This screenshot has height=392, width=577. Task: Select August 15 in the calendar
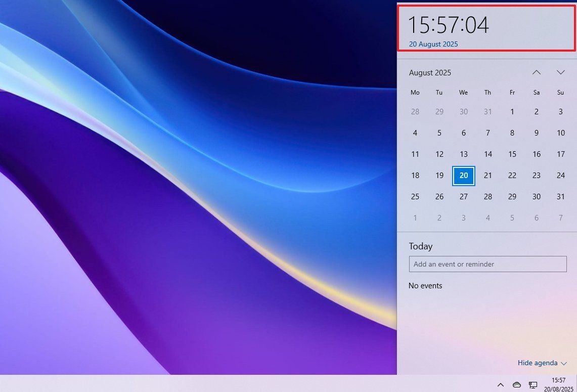point(512,154)
